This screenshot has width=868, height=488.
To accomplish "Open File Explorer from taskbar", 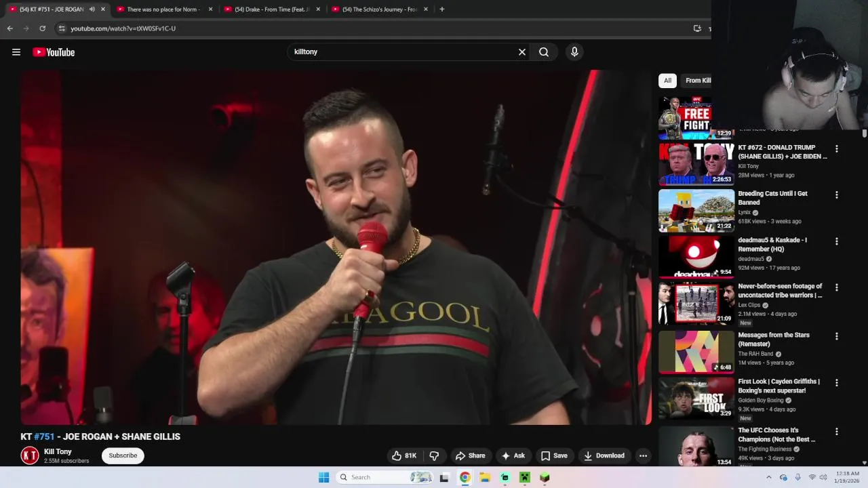I will [x=485, y=477].
